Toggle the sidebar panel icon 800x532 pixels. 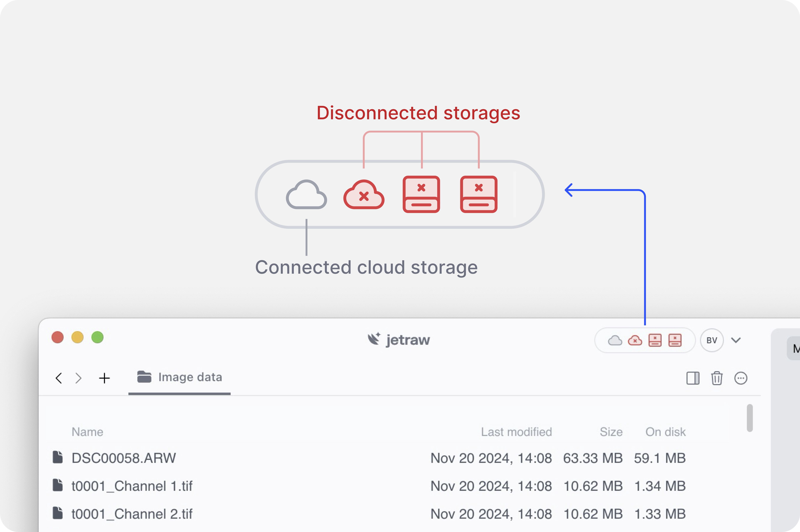tap(693, 378)
